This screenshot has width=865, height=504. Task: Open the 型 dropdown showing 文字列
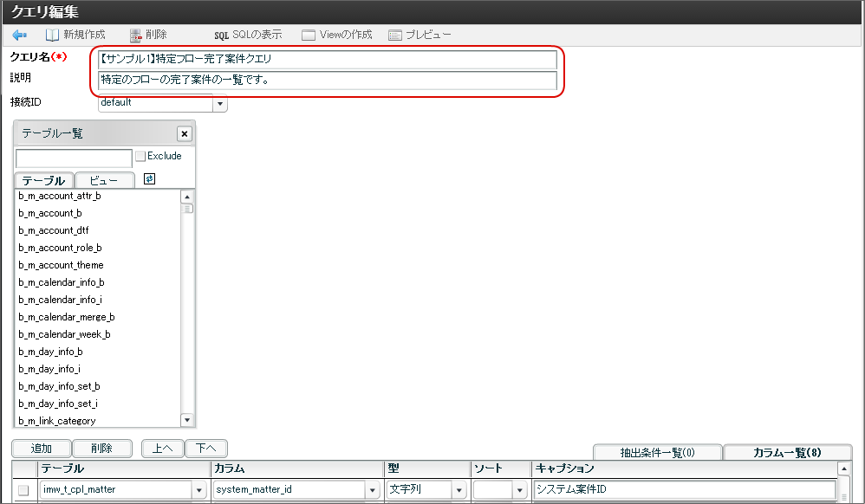[459, 488]
